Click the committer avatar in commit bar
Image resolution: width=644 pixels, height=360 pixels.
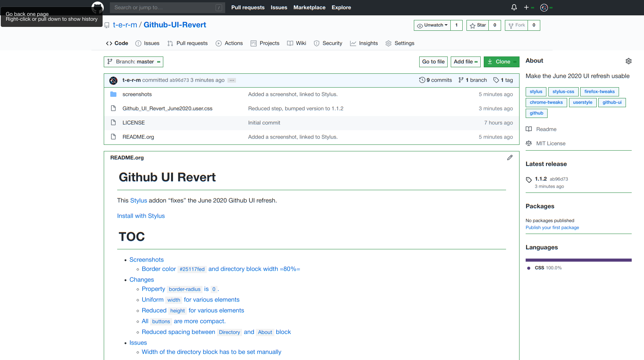(x=113, y=80)
